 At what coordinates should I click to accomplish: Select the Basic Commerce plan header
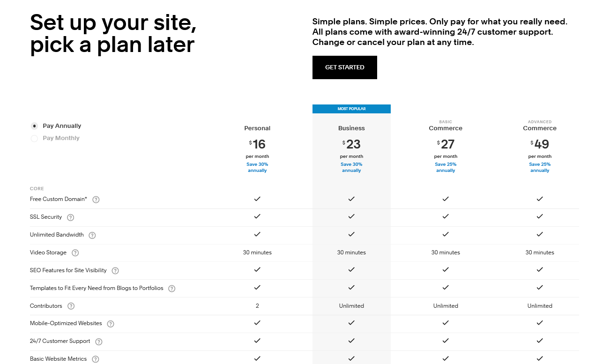pos(446,126)
